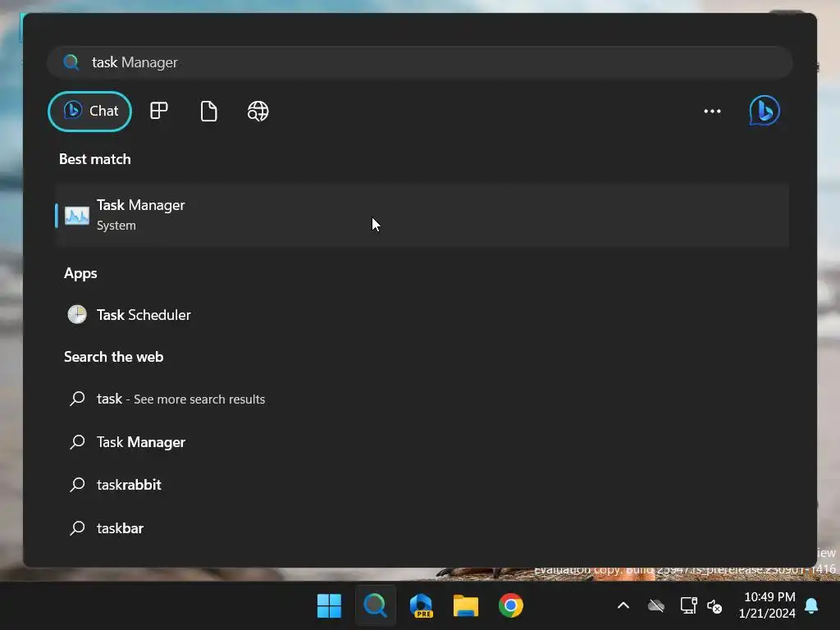Show hidden icons tray chevron
The width and height of the screenshot is (840, 630).
coord(623,606)
